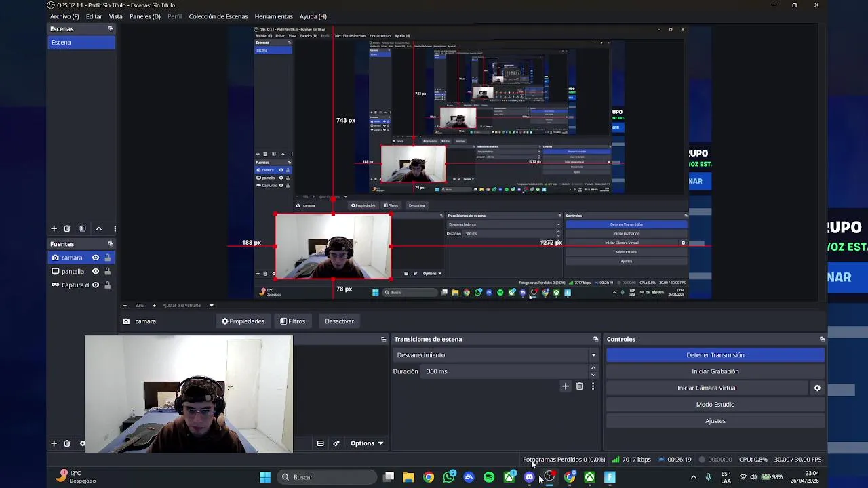Open the mixer Options dropdown
Viewport: 868px width, 488px height.
tap(366, 443)
